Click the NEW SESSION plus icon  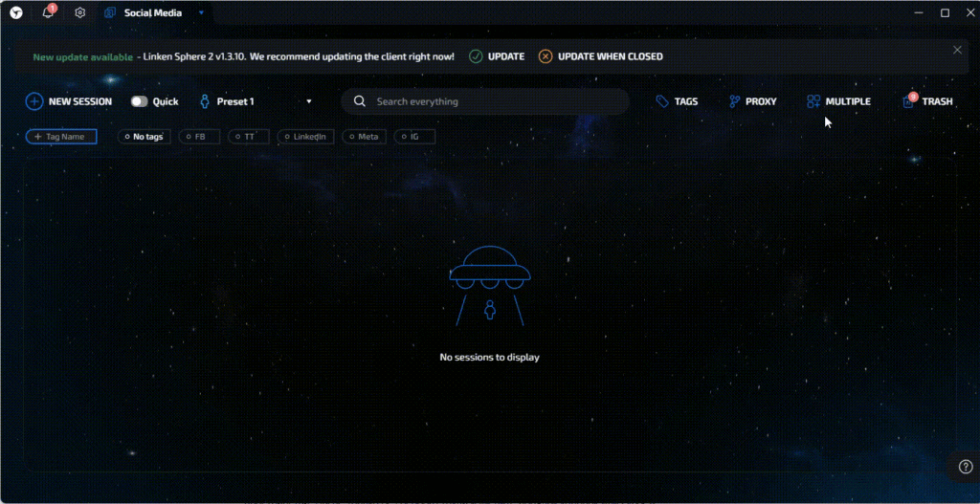point(34,101)
